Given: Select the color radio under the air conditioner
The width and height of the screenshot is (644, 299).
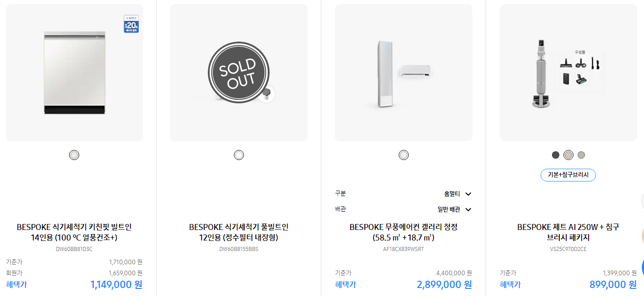Looking at the screenshot, I should coord(403,155).
